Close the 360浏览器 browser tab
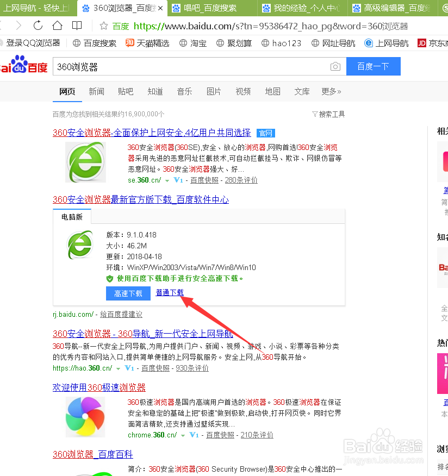 point(160,8)
